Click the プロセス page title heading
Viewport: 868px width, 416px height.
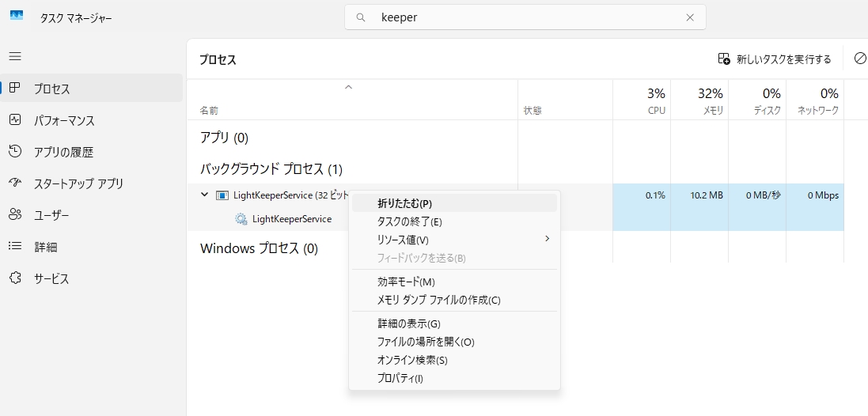(x=218, y=60)
